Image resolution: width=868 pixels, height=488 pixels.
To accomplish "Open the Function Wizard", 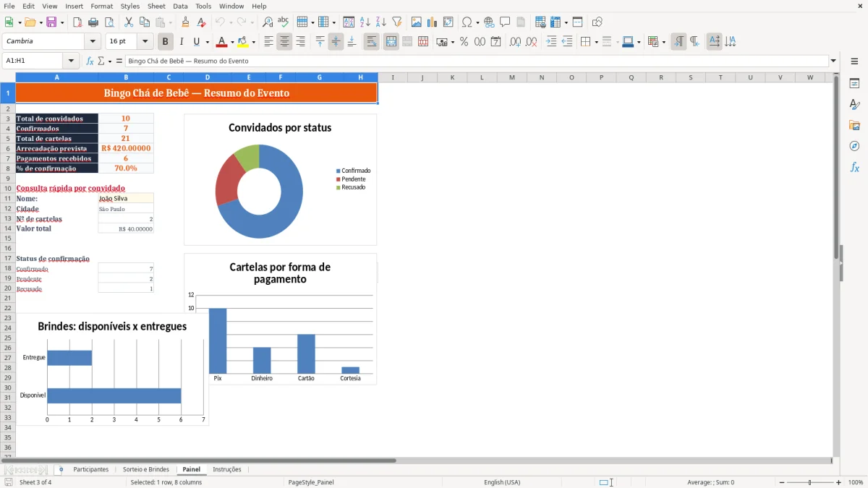I will (90, 61).
